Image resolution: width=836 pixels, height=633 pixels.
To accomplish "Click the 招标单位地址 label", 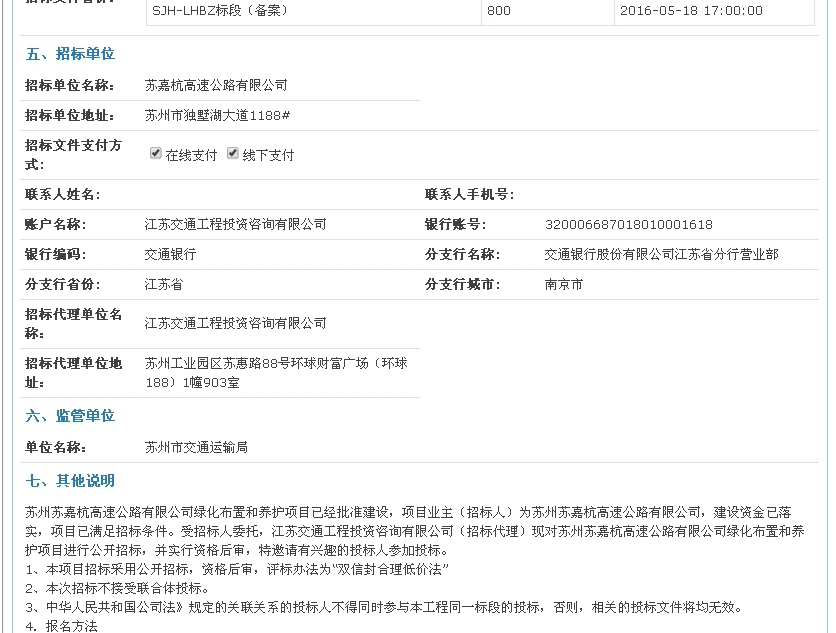I will 69,115.
